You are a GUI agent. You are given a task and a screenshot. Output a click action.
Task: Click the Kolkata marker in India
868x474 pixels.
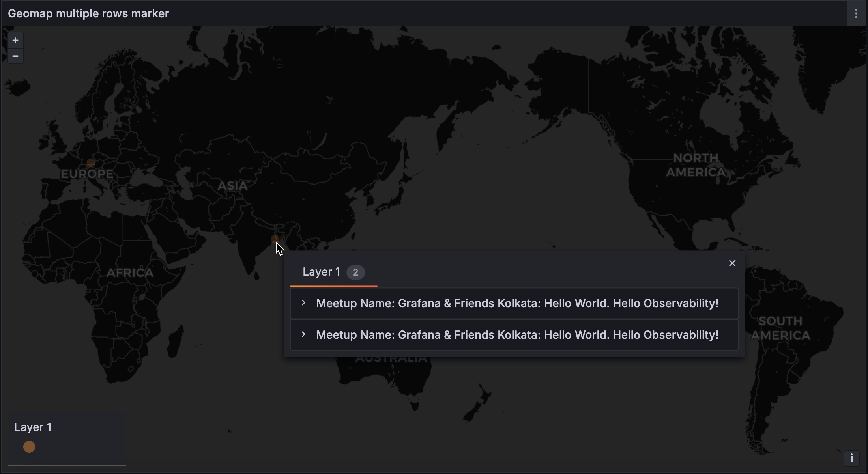275,239
